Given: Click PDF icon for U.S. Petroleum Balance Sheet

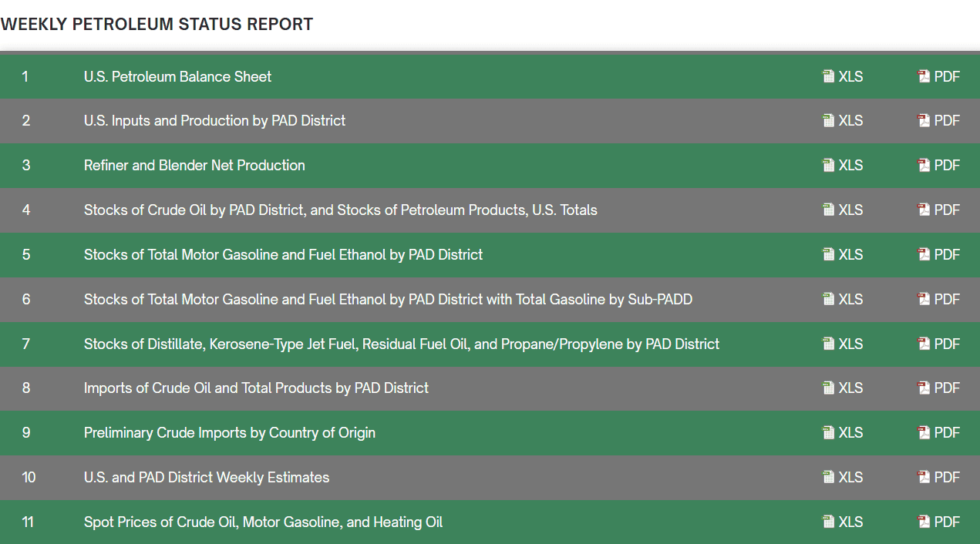Looking at the screenshot, I should pos(924,76).
